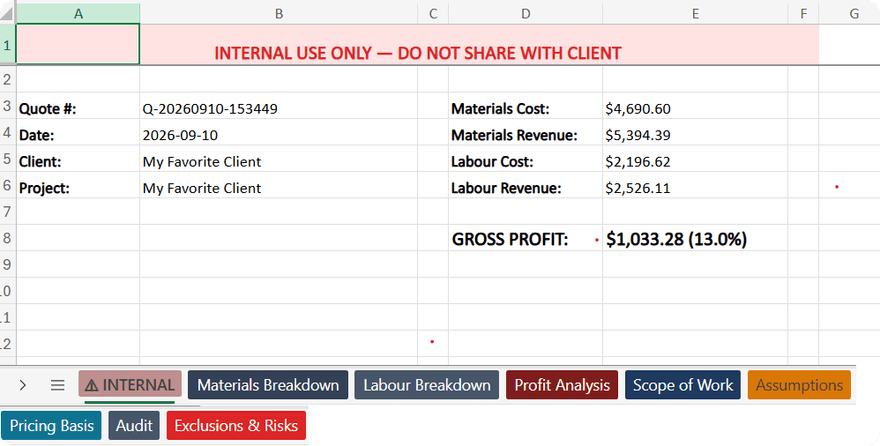Select the Q-20260910-153449 cell

pyautogui.click(x=278, y=106)
